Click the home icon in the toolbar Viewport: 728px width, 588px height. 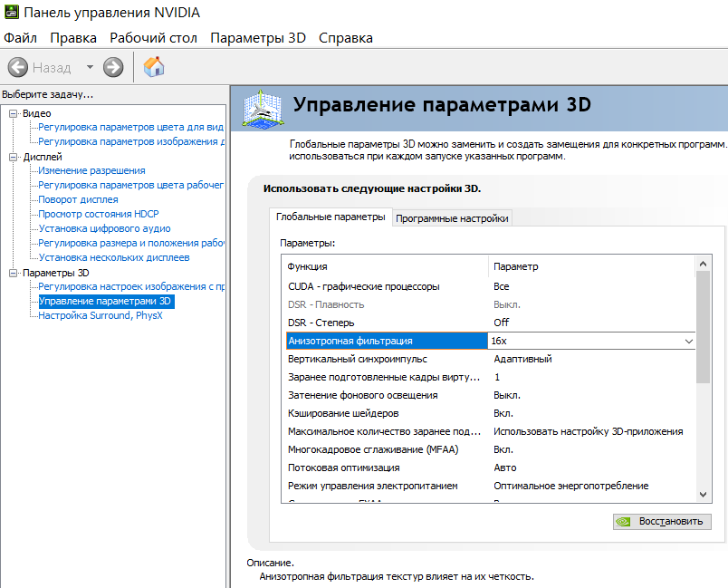pyautogui.click(x=152, y=67)
